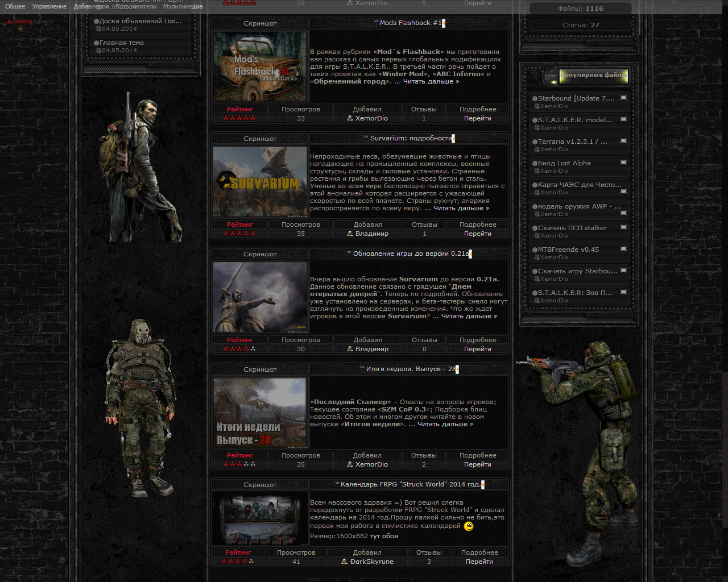Click Читать дальше in Survarium: подробности

tap(461, 208)
